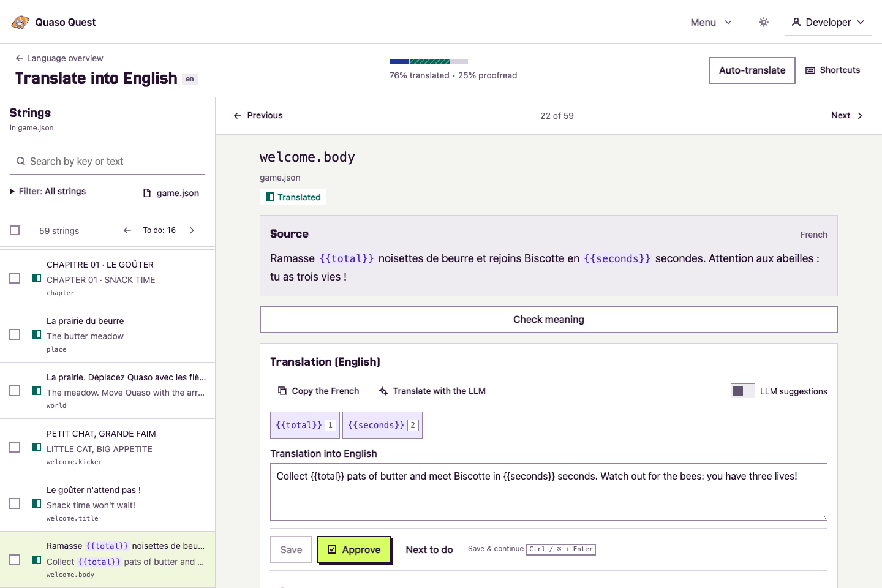Open the 'The butter meadow' string
This screenshot has width=882, height=588.
(x=85, y=336)
